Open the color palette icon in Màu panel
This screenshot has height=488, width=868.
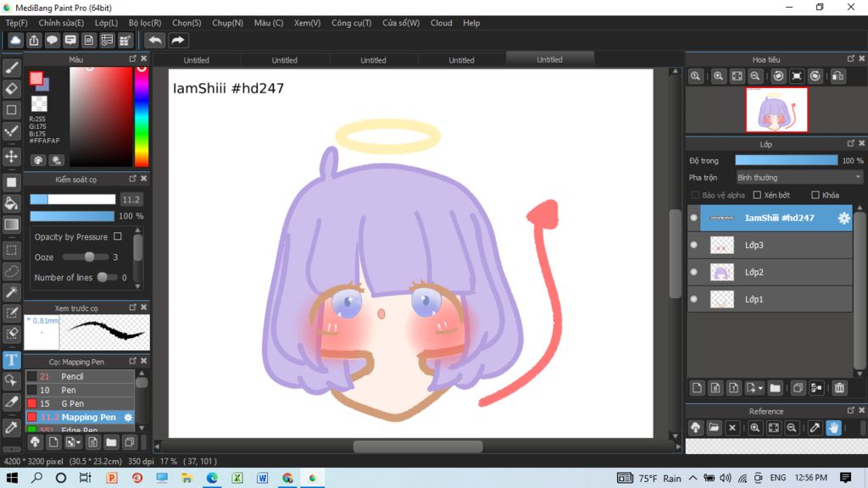coord(38,160)
